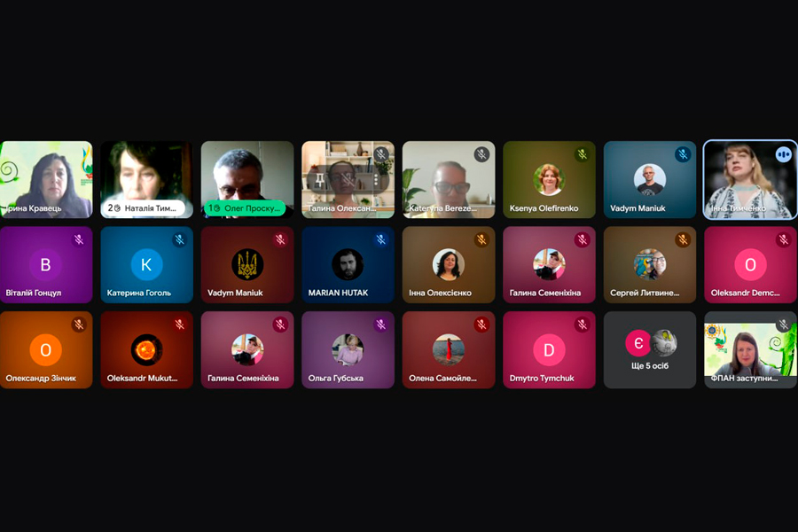Click the muted mic icon on Dmytro Tymchuk's tile
Viewport: 798px width, 532px height.
(583, 325)
